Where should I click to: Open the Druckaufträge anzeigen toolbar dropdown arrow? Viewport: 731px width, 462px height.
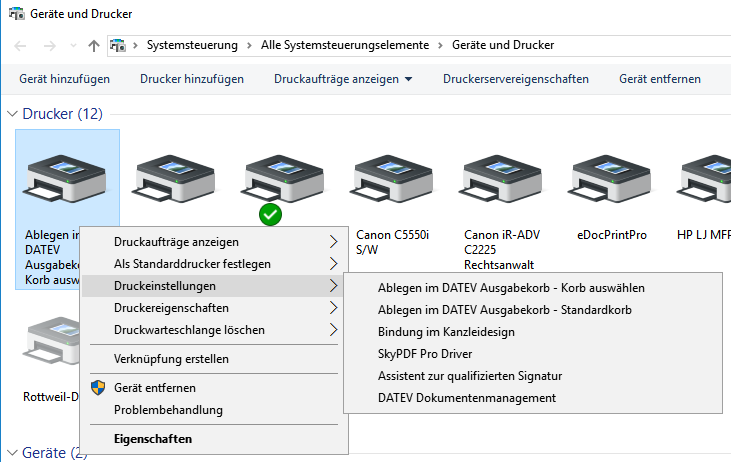tap(408, 80)
